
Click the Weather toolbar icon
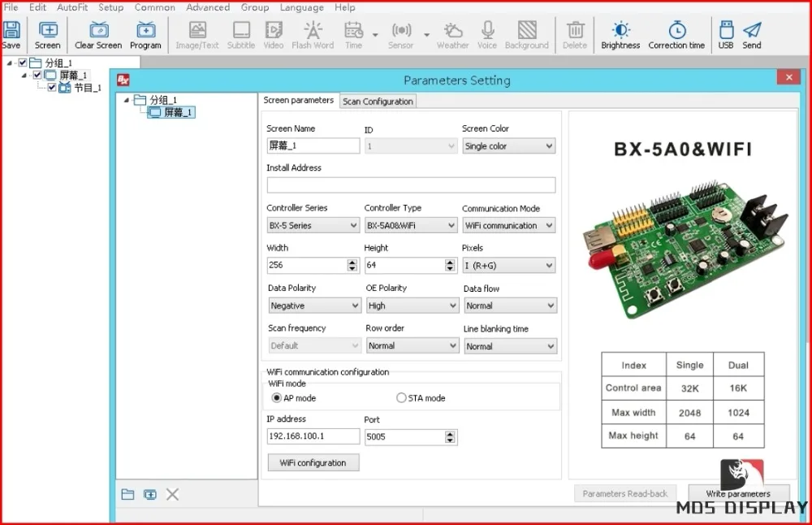click(452, 35)
